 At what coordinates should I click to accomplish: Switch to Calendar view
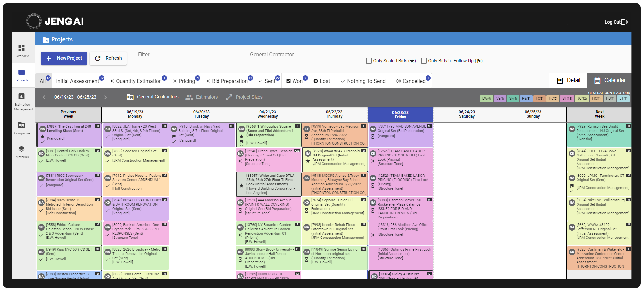click(x=609, y=80)
